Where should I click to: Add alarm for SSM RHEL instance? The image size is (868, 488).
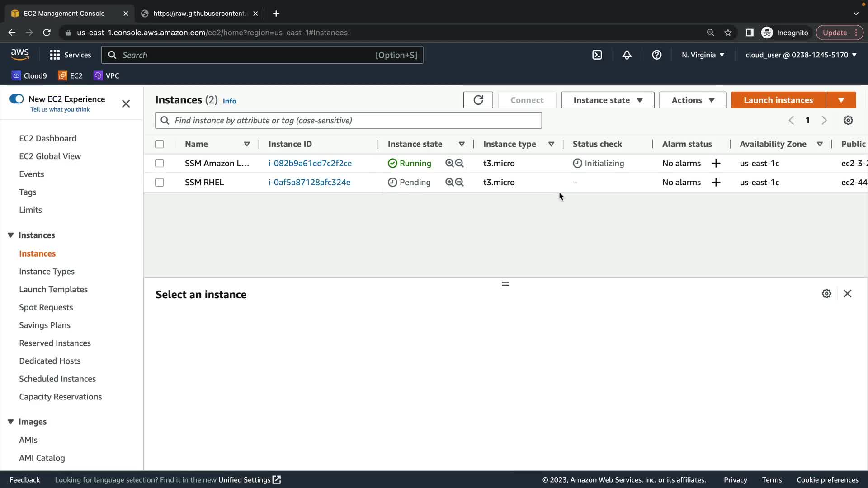[x=716, y=182]
